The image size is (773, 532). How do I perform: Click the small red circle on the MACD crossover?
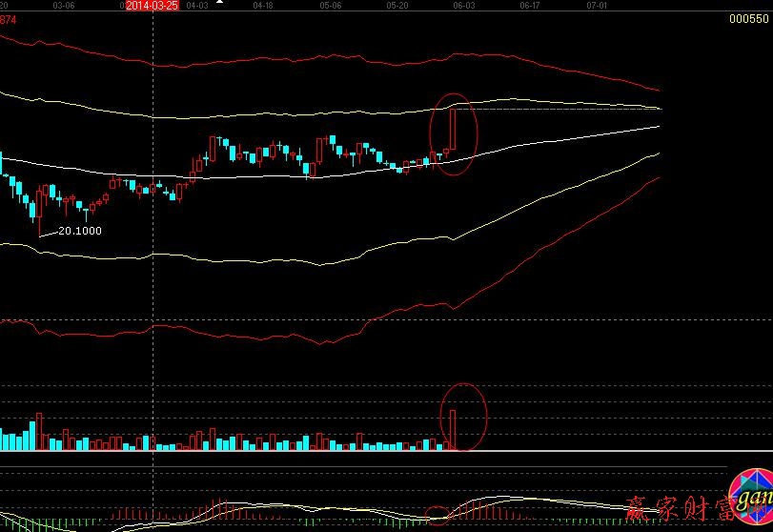click(x=437, y=515)
